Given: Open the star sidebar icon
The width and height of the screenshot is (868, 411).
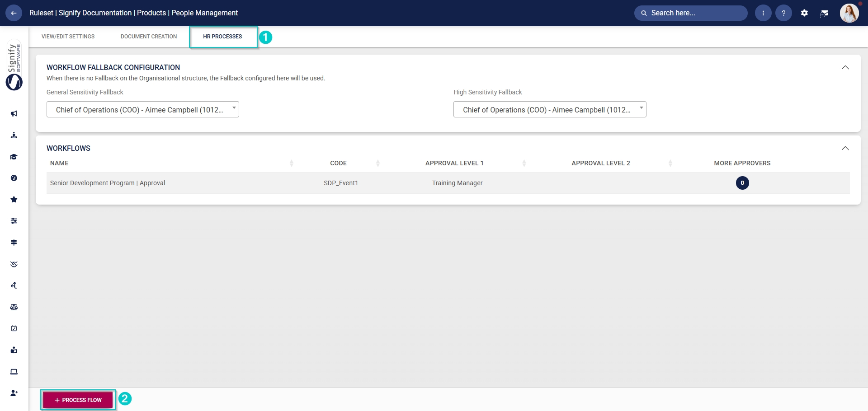Looking at the screenshot, I should [x=14, y=199].
